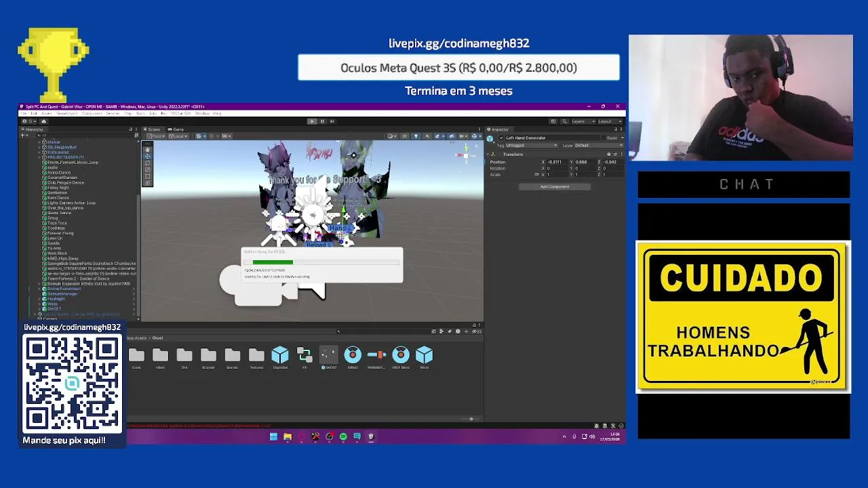This screenshot has width=868, height=488.
Task: Select the Scale tool
Action: point(147,170)
